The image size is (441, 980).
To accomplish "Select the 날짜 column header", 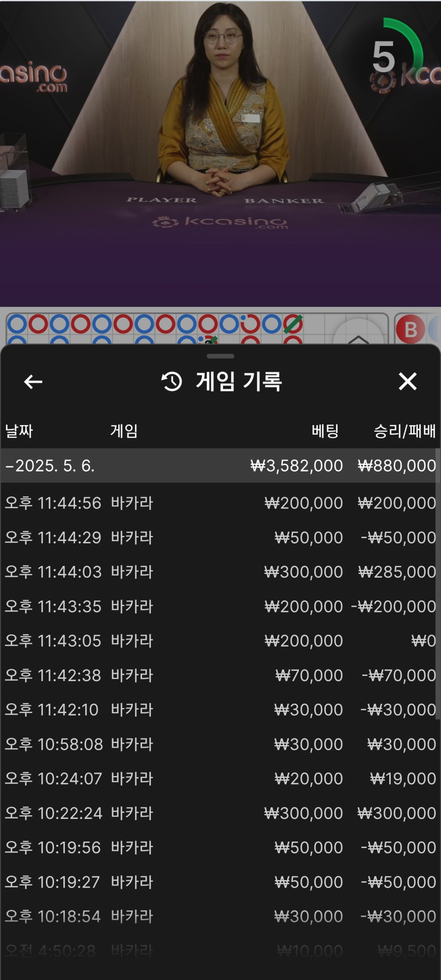I will click(19, 431).
